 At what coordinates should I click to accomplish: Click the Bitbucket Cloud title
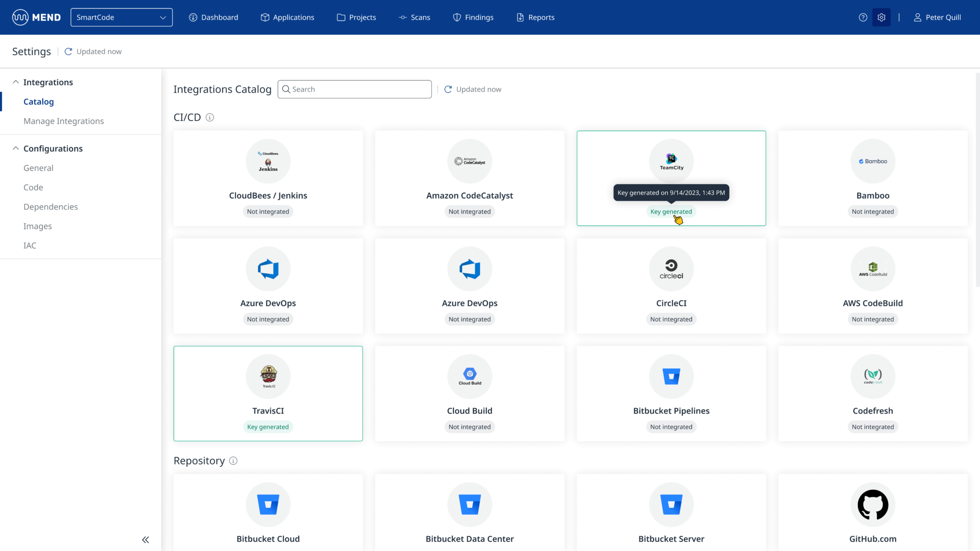point(268,539)
